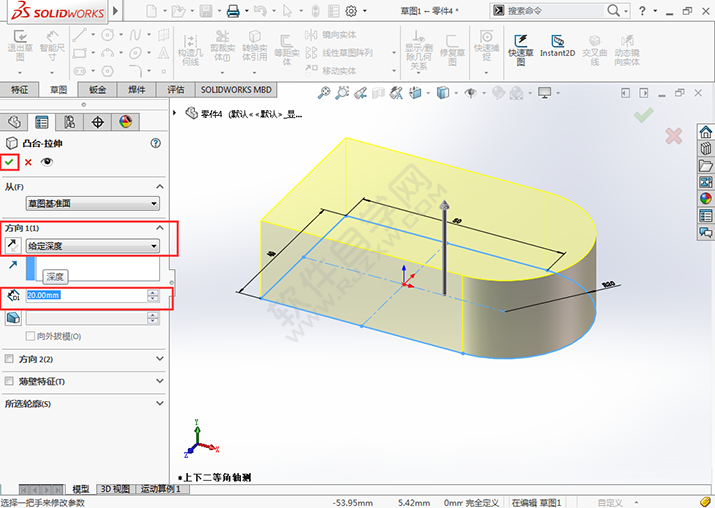Open Design Library task pane icon
The height and width of the screenshot is (508, 715).
(x=705, y=149)
